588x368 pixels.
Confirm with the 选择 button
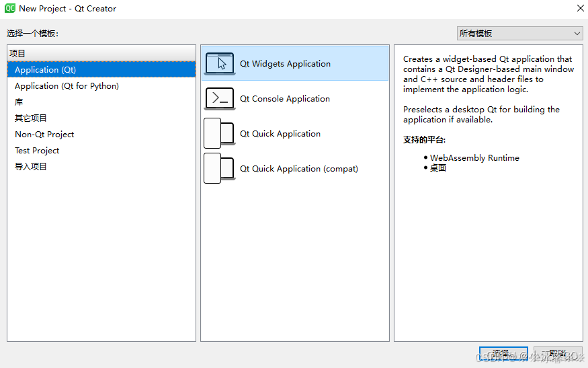(x=503, y=354)
